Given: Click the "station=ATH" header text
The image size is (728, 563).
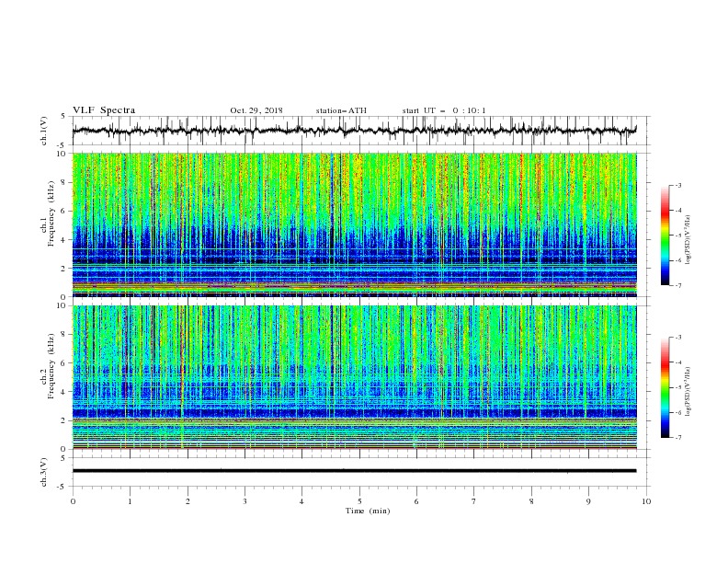Looking at the screenshot, I should coord(341,110).
